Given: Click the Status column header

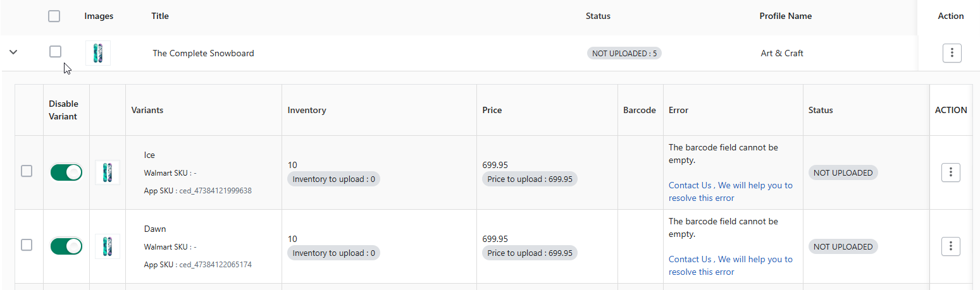Looking at the screenshot, I should [598, 16].
